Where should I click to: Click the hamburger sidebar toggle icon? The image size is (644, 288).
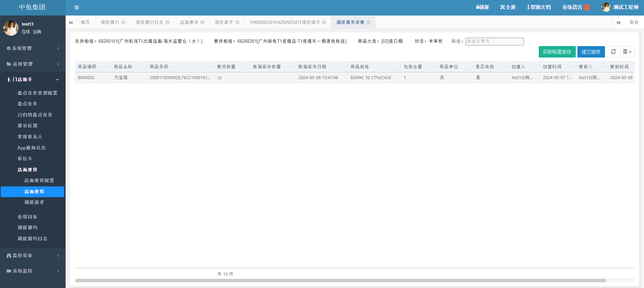[77, 7]
